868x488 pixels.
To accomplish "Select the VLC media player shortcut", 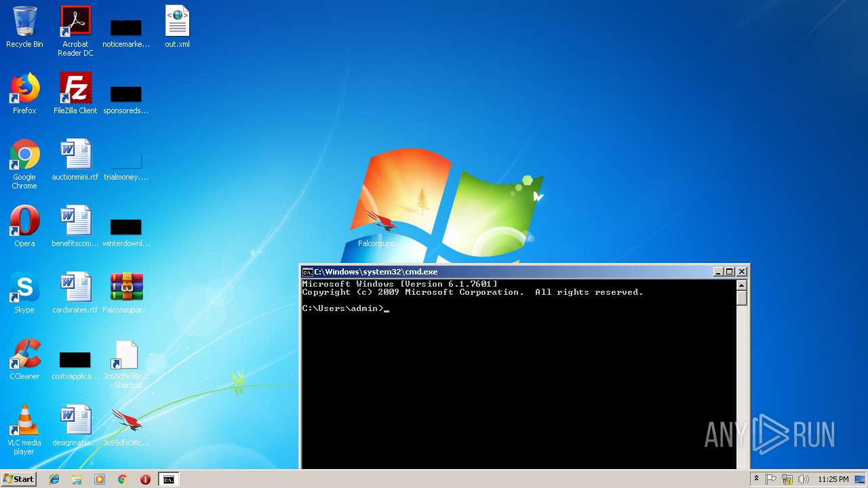I will pos(24,430).
